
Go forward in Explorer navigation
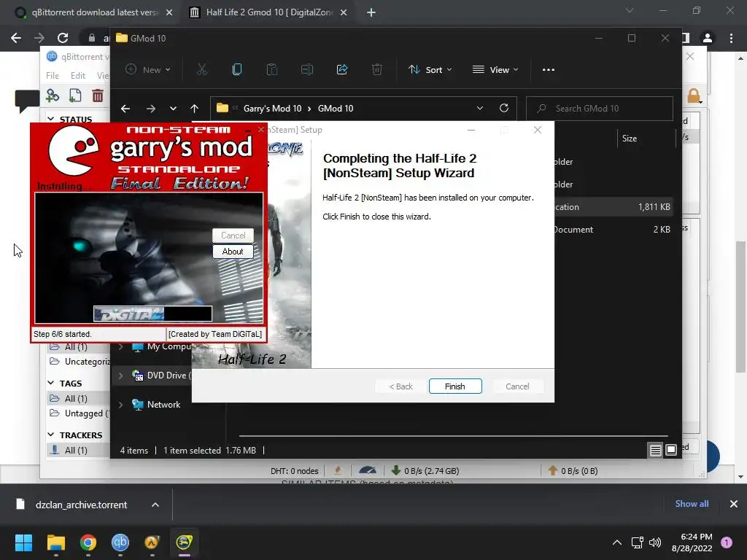click(x=151, y=109)
